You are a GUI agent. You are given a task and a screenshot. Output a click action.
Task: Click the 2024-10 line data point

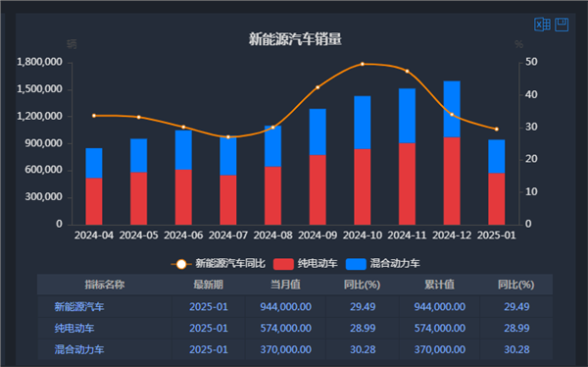(363, 64)
